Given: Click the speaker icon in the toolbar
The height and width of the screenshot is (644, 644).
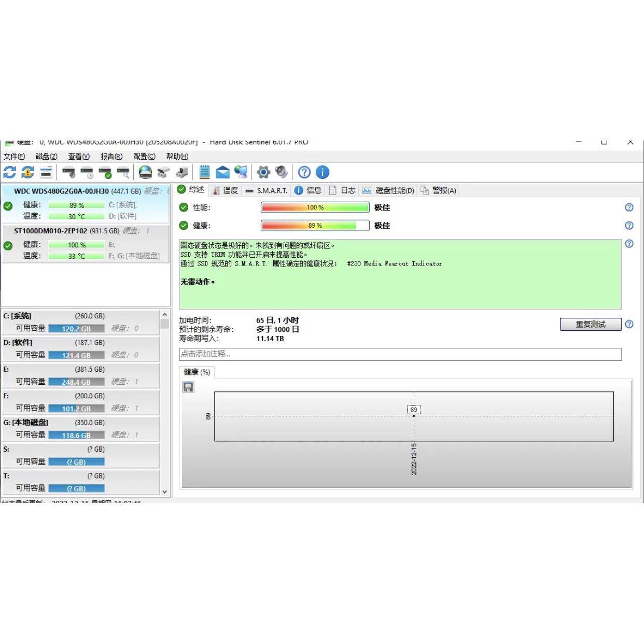Looking at the screenshot, I should click(282, 172).
